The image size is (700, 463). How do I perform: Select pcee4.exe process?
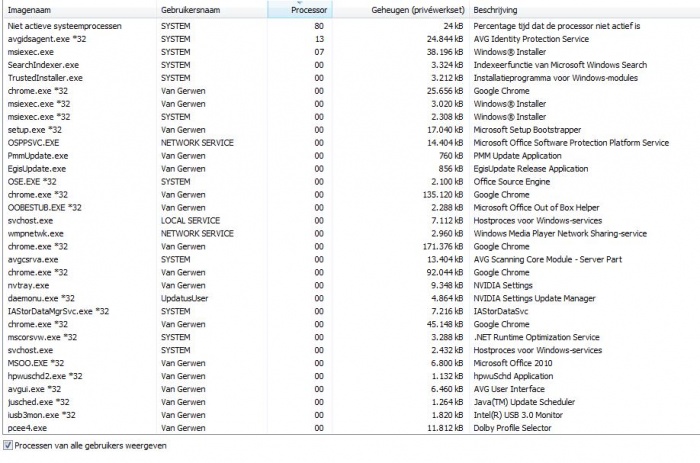[x=352, y=427]
